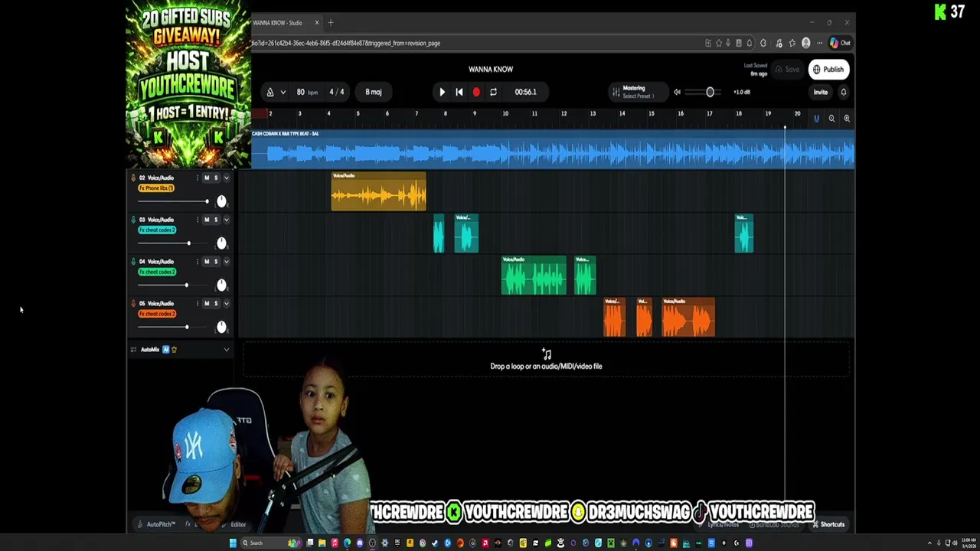Click the Shortcuts button
This screenshot has height=551, width=980.
pos(828,525)
